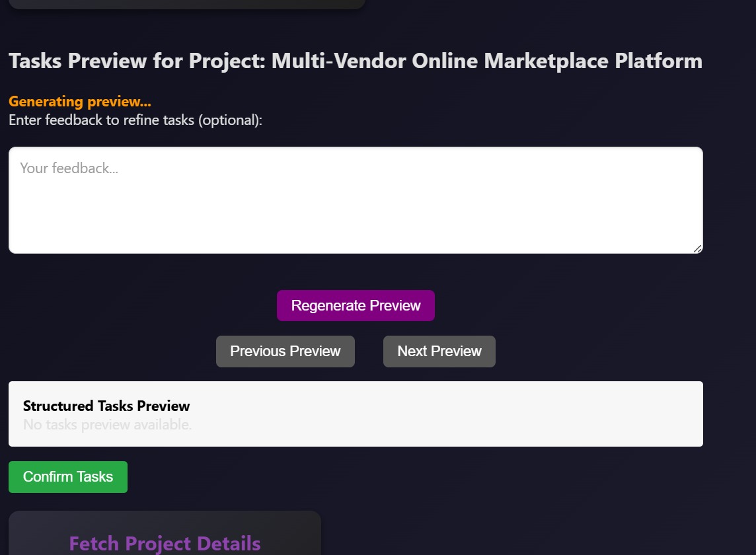This screenshot has width=756, height=555.
Task: Click the Structured Tasks Preview heading
Action: pyautogui.click(x=106, y=406)
